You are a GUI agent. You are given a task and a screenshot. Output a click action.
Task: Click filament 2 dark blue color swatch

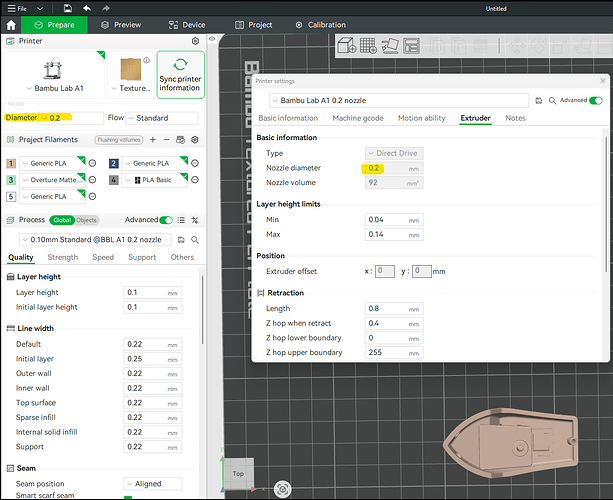[113, 163]
